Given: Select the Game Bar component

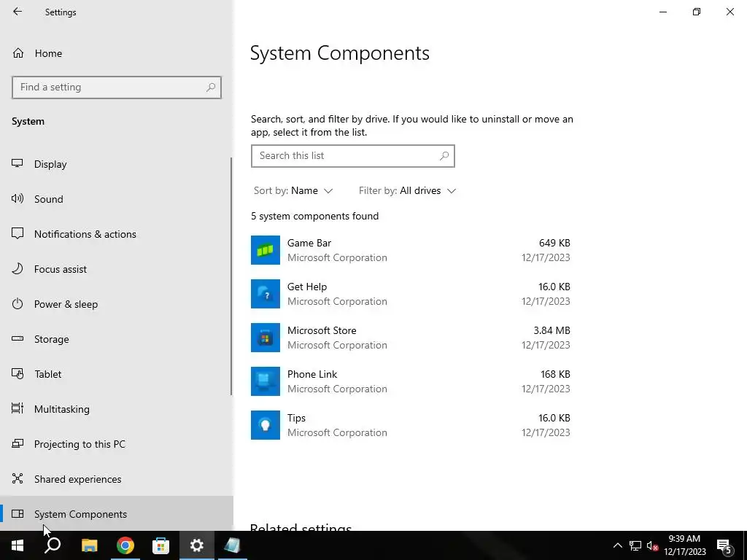Looking at the screenshot, I should pos(411,251).
